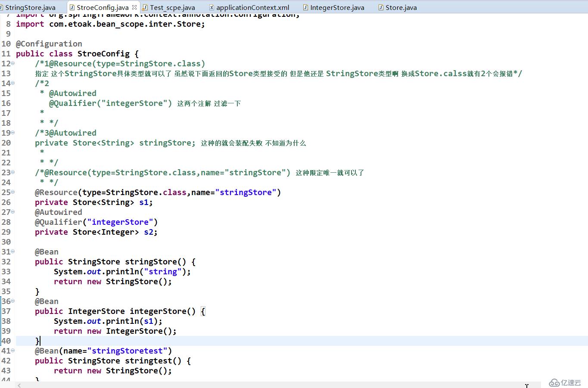Click the println("string") statement on line 33
This screenshot has width=588, height=388.
(x=122, y=272)
